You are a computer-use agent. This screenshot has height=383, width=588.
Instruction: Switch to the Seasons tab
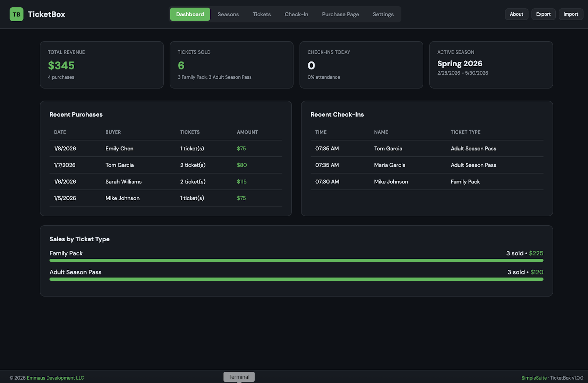click(x=228, y=14)
